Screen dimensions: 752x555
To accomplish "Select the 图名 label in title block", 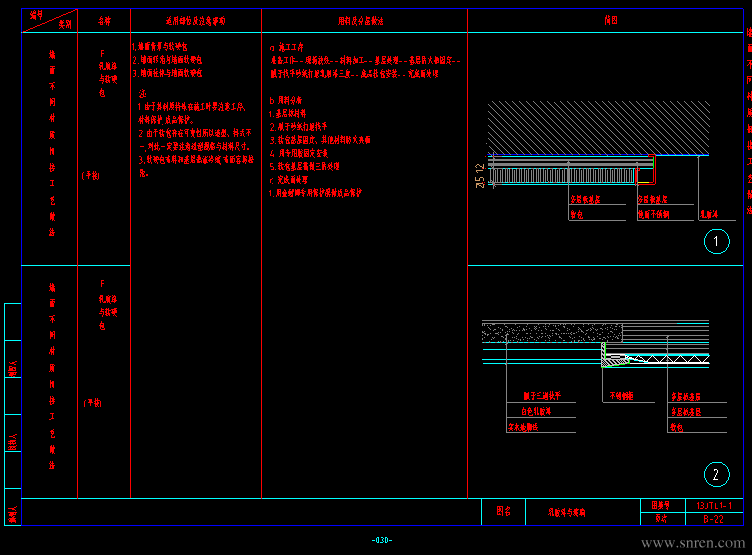I will tap(503, 512).
